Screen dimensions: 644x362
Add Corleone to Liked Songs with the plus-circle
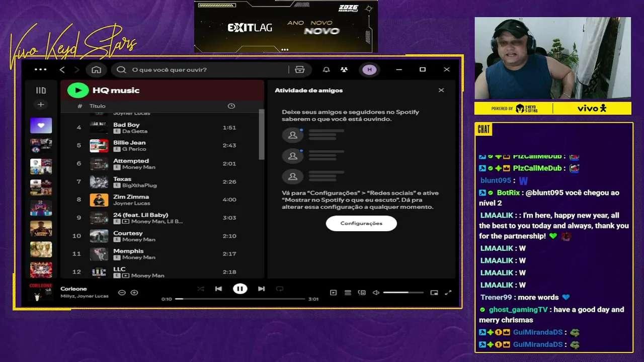(x=134, y=293)
